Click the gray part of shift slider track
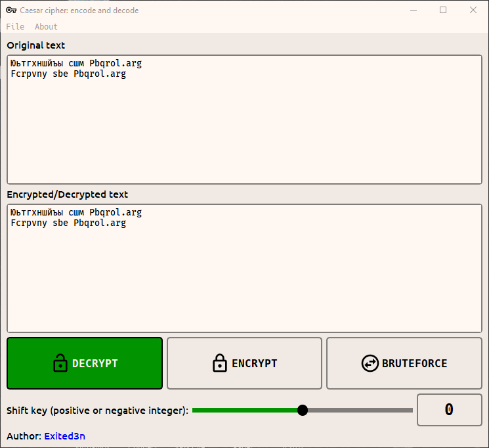The height and width of the screenshot is (448, 489). coord(360,410)
